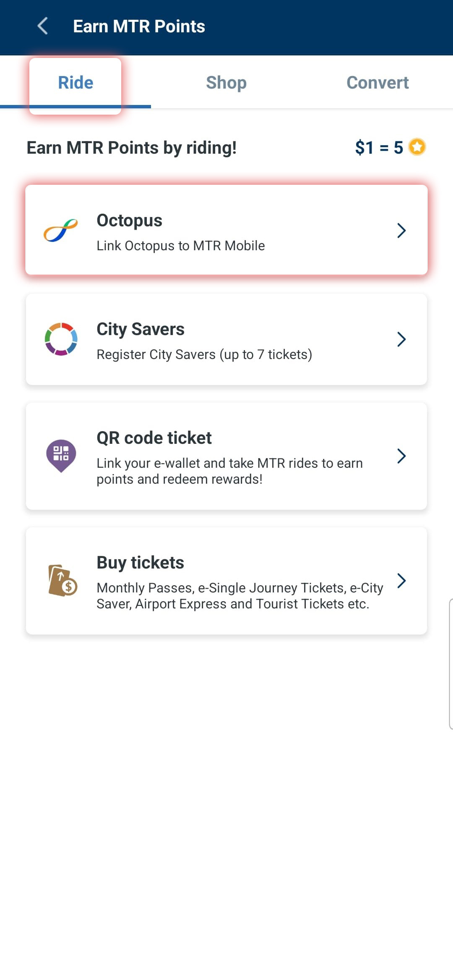Select Link Octopus to MTR Mobile
This screenshot has width=453, height=980.
(x=181, y=246)
